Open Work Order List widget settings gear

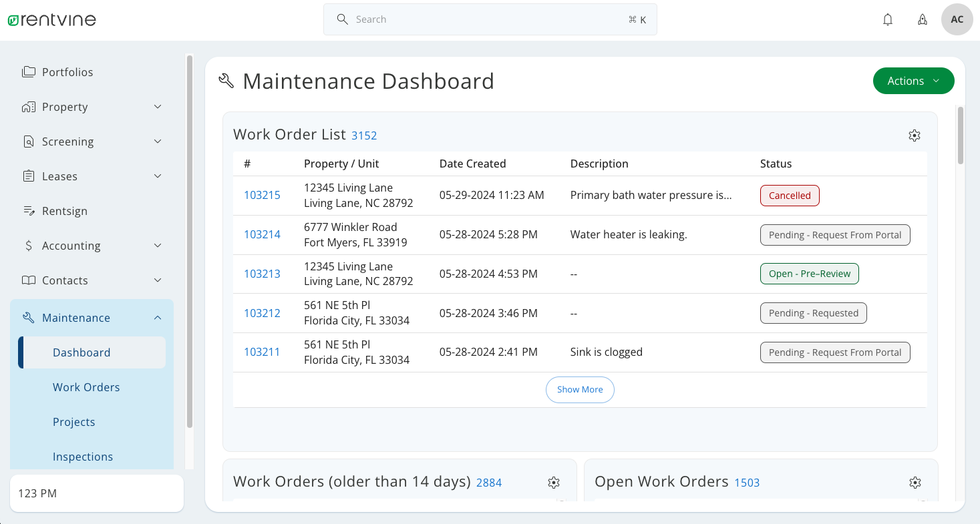point(915,135)
